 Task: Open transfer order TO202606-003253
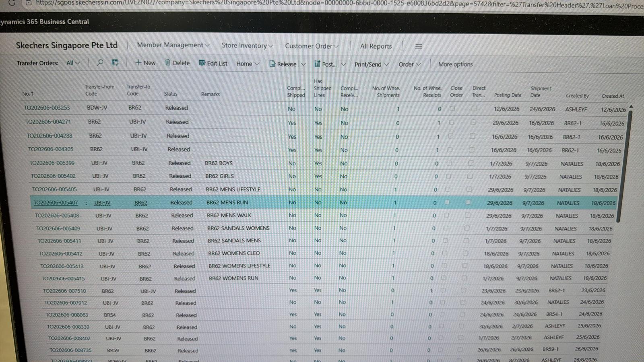click(x=47, y=108)
